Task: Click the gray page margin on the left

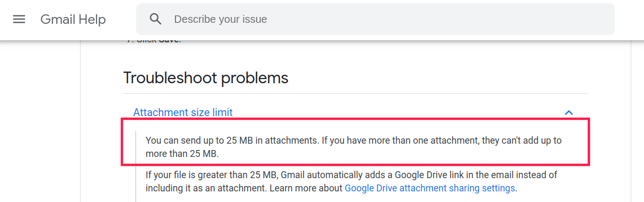Action: point(40,121)
